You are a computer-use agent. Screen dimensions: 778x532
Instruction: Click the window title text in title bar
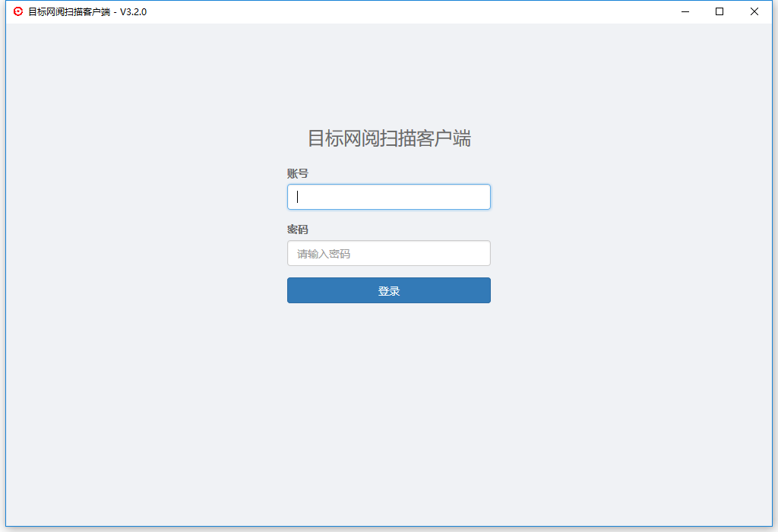(x=68, y=12)
